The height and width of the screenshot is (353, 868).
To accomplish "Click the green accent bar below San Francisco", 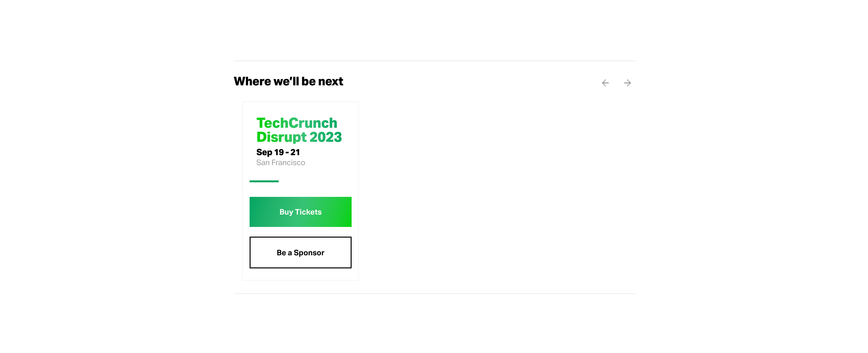I will [x=264, y=181].
